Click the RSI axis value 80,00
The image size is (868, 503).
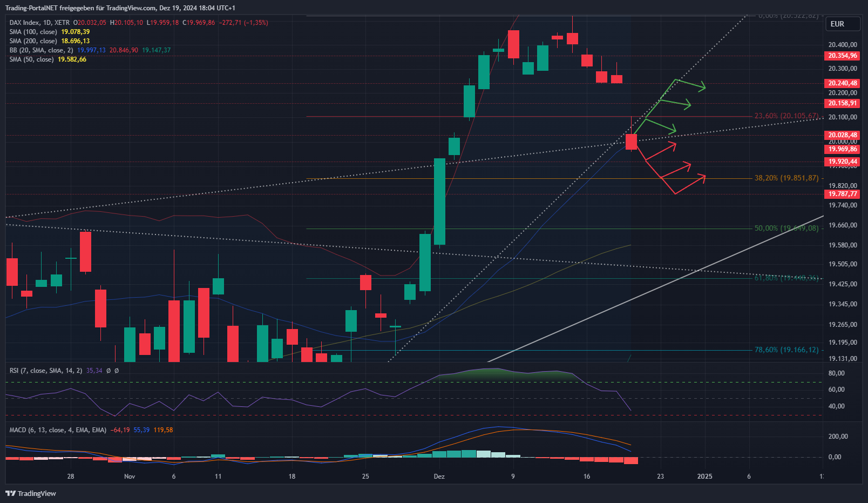(836, 373)
